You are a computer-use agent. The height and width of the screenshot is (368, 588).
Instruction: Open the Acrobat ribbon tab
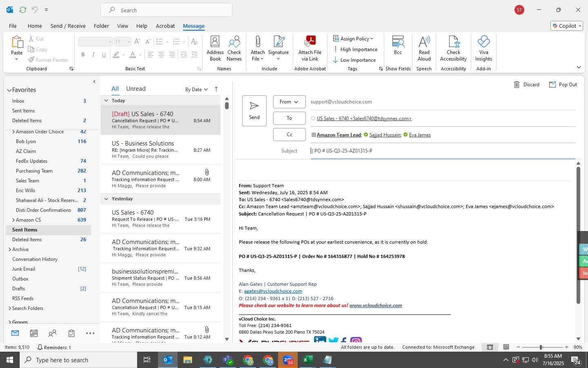point(165,26)
